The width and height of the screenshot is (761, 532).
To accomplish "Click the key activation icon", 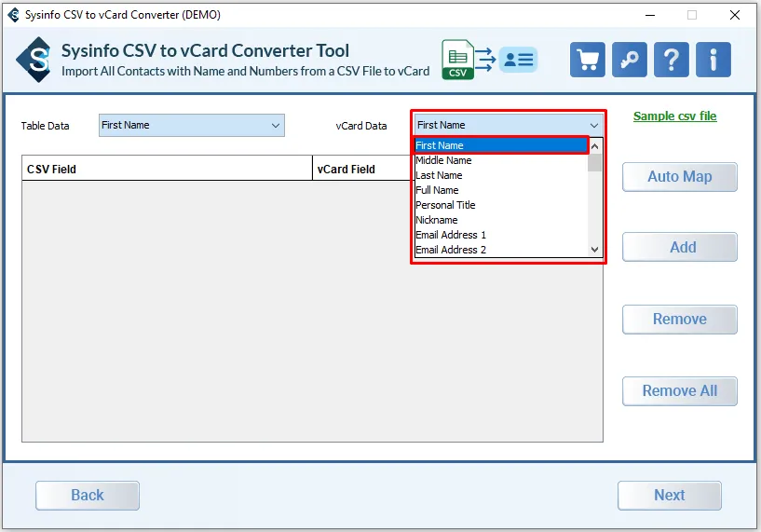I will click(x=630, y=60).
